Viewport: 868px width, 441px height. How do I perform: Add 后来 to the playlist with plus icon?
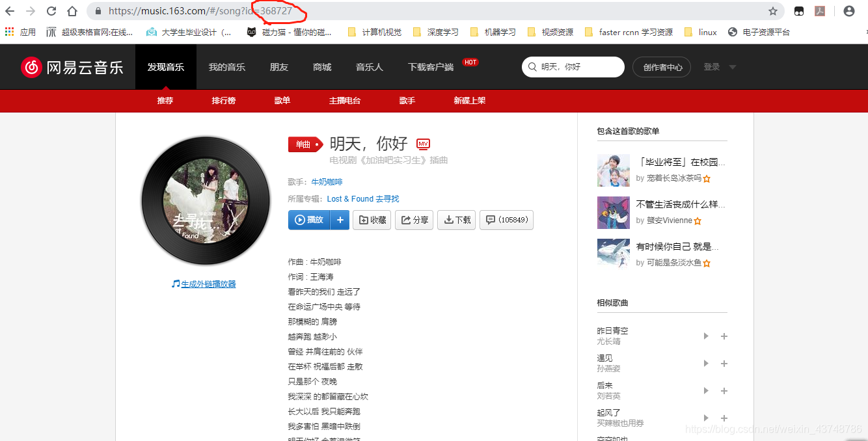pos(724,391)
